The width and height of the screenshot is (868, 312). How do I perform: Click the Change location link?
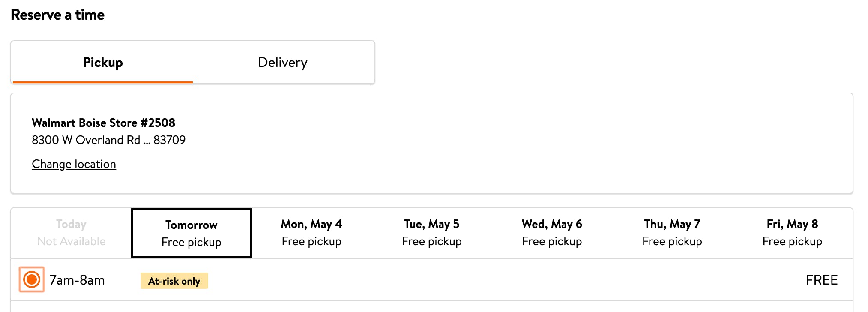click(x=74, y=164)
